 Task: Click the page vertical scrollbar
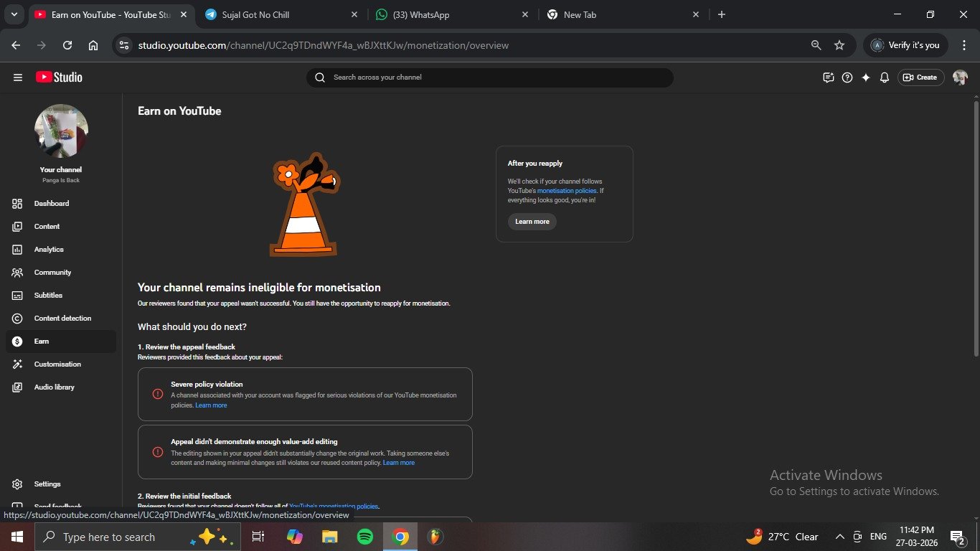pos(976,228)
